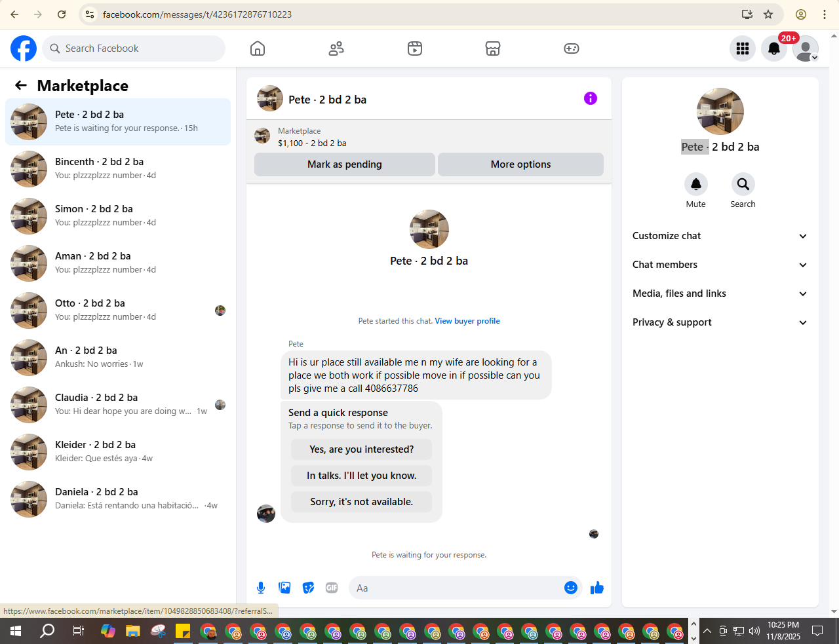Attach a photo using the image icon

click(284, 588)
